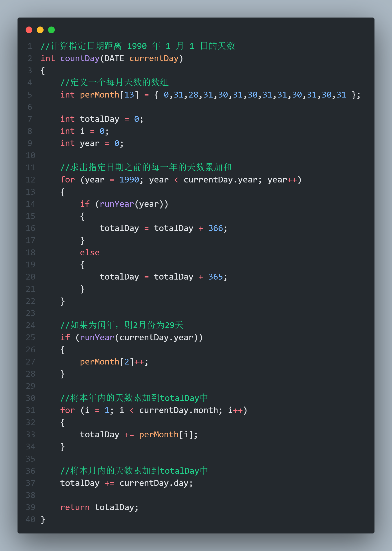This screenshot has width=392, height=551.
Task: Click 'i++' in the month for loop
Action: tap(235, 410)
